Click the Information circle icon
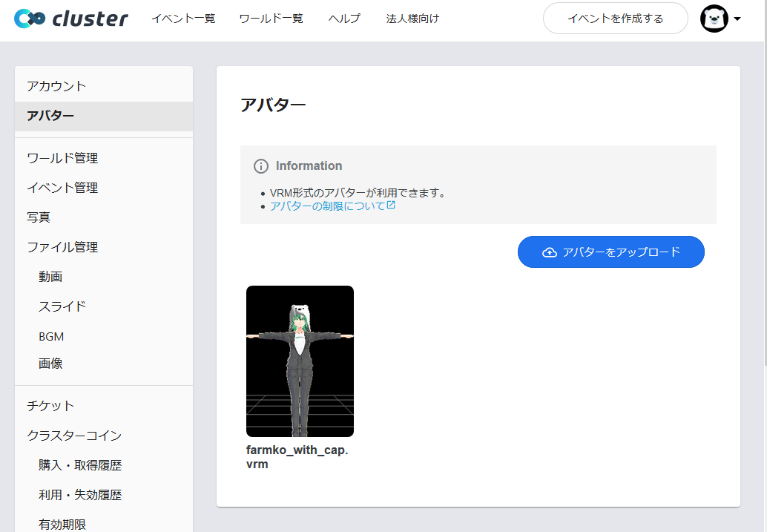This screenshot has height=532, width=767. (260, 166)
